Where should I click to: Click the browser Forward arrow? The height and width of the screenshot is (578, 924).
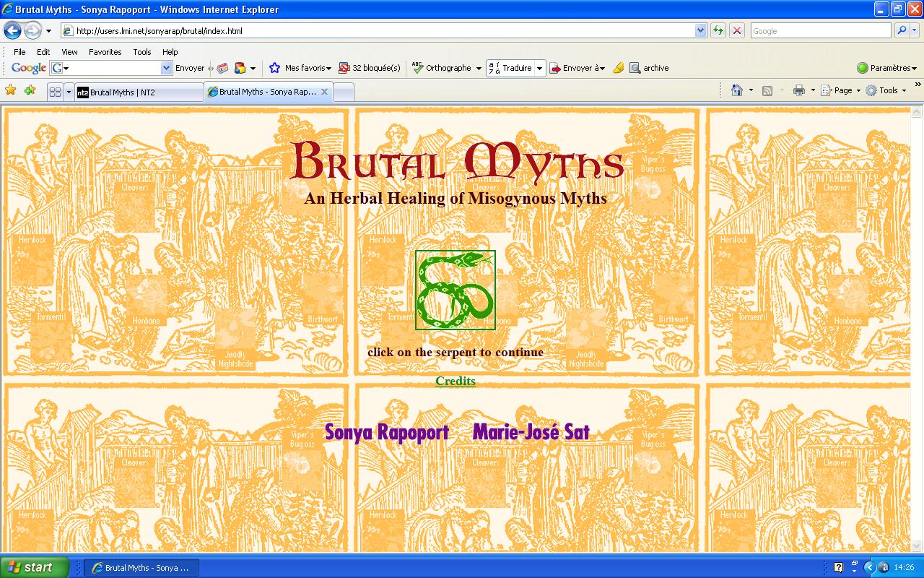click(x=32, y=30)
